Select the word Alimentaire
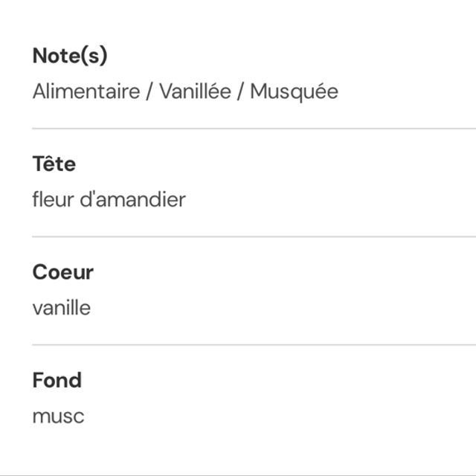476x476 pixels. (86, 91)
